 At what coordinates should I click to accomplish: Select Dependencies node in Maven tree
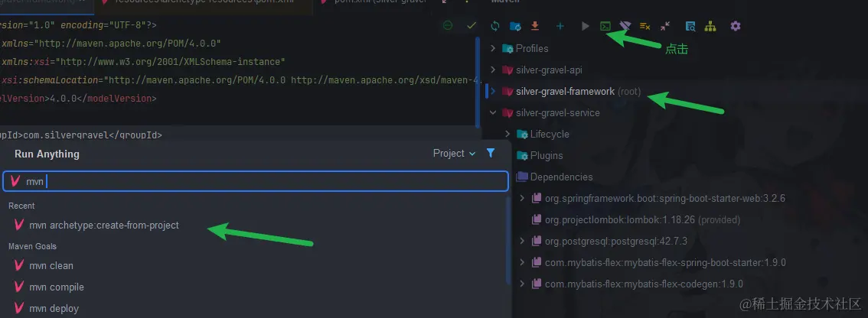pyautogui.click(x=561, y=177)
